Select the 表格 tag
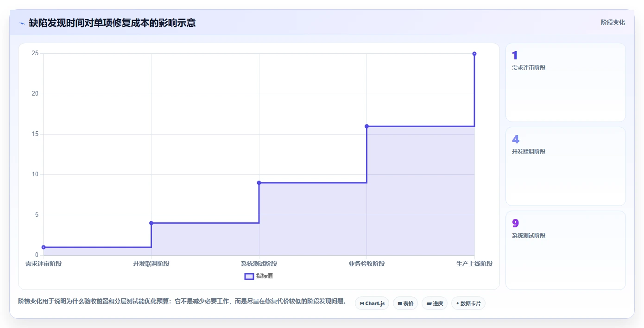 pyautogui.click(x=405, y=303)
